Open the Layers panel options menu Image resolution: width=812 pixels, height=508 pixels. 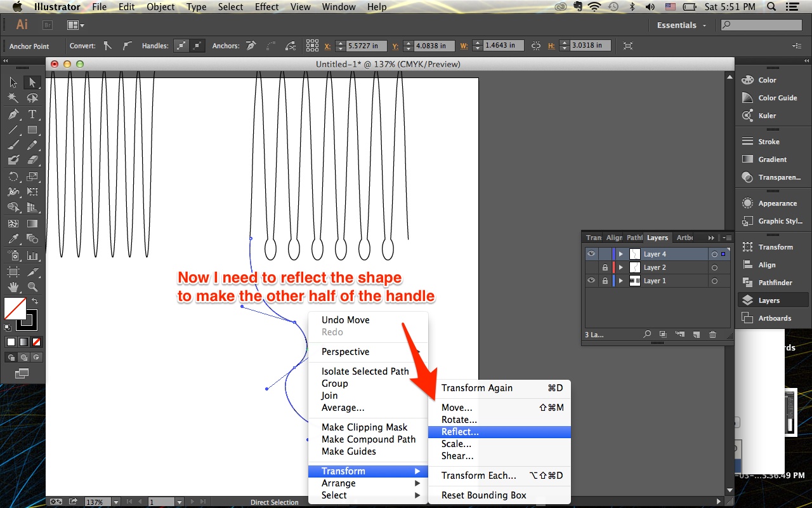tap(726, 237)
